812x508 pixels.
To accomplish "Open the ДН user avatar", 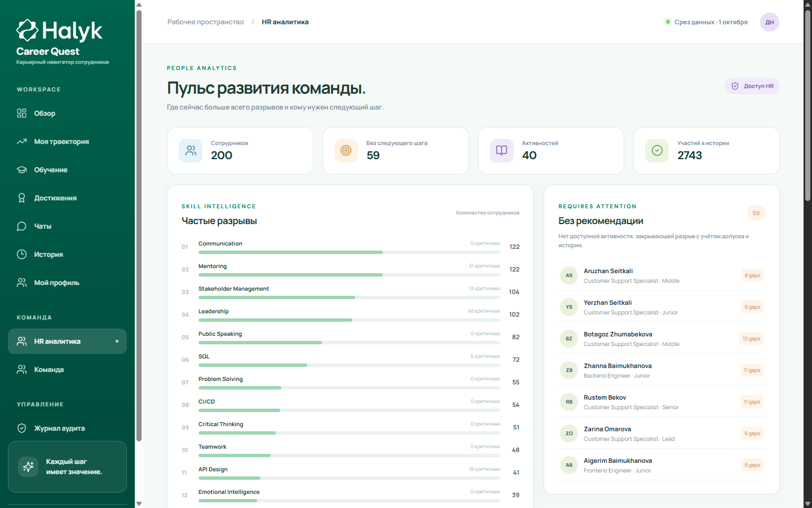I will 770,22.
